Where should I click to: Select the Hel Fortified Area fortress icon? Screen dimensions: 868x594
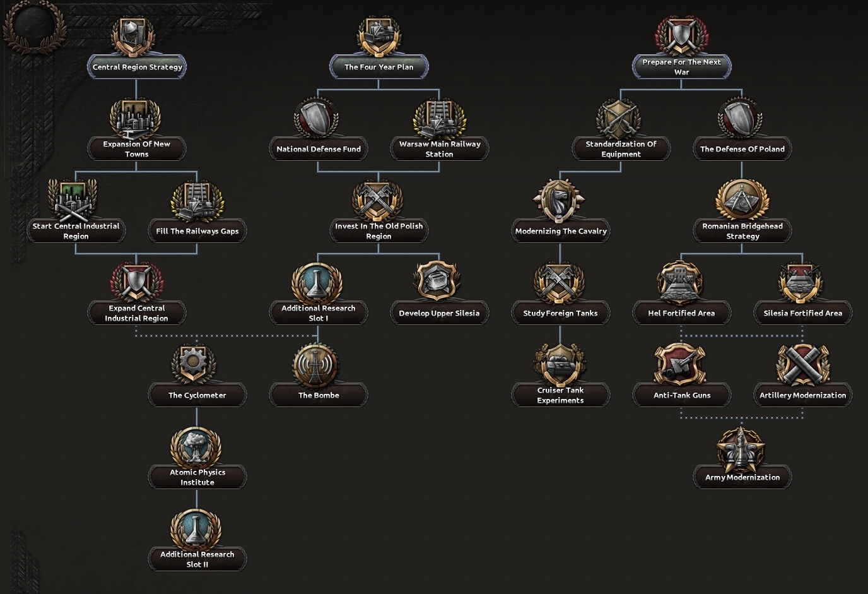(x=681, y=283)
